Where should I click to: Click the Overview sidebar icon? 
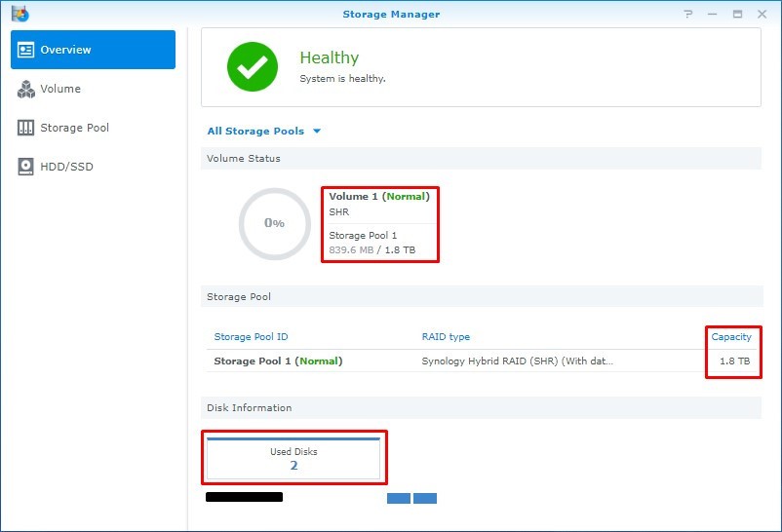point(25,50)
